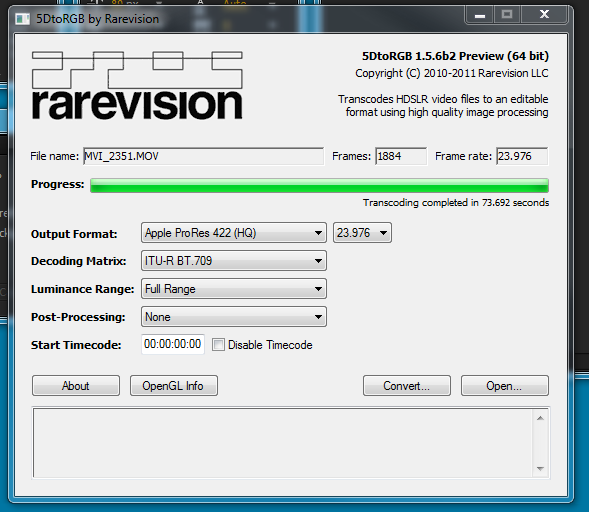Click the log scrollbar down arrow
Screen dimensions: 589x512
tap(540, 468)
